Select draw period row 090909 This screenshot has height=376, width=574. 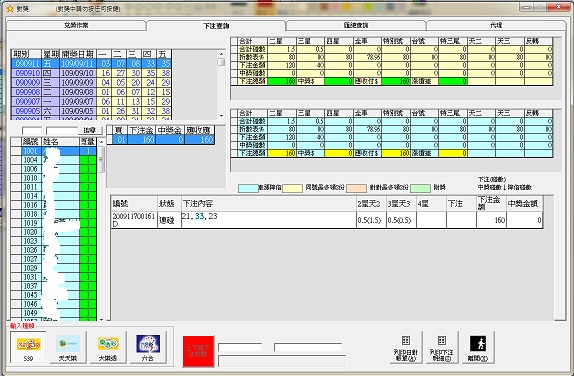(x=92, y=82)
